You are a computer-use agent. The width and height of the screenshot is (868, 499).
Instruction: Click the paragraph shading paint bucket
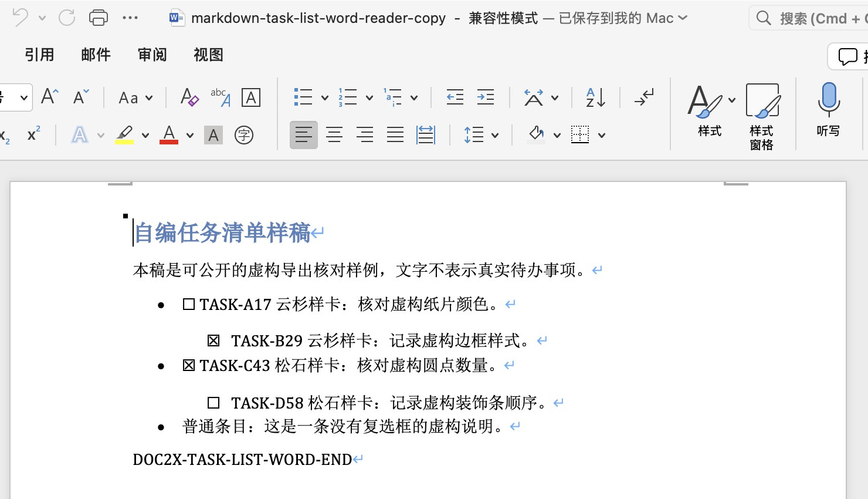pyautogui.click(x=536, y=134)
